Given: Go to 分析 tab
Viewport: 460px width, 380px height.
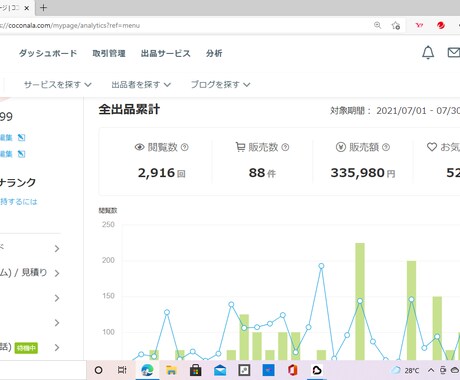Looking at the screenshot, I should coord(214,53).
